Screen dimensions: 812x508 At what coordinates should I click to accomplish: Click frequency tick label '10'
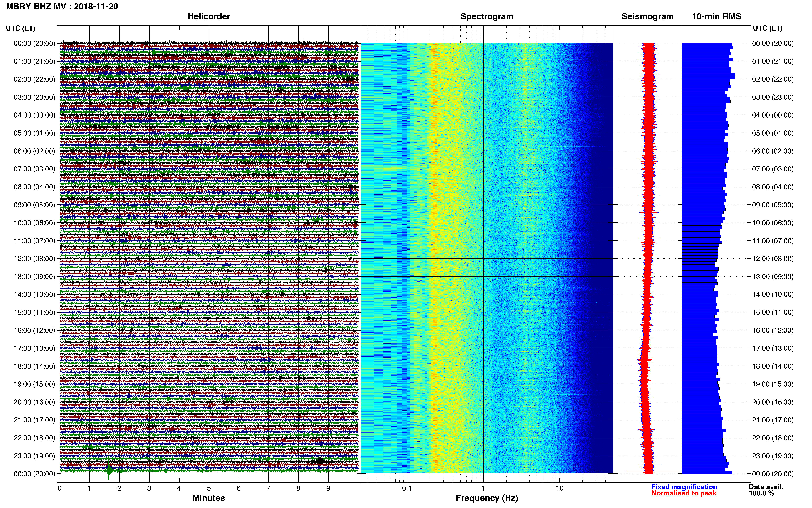[x=559, y=488]
